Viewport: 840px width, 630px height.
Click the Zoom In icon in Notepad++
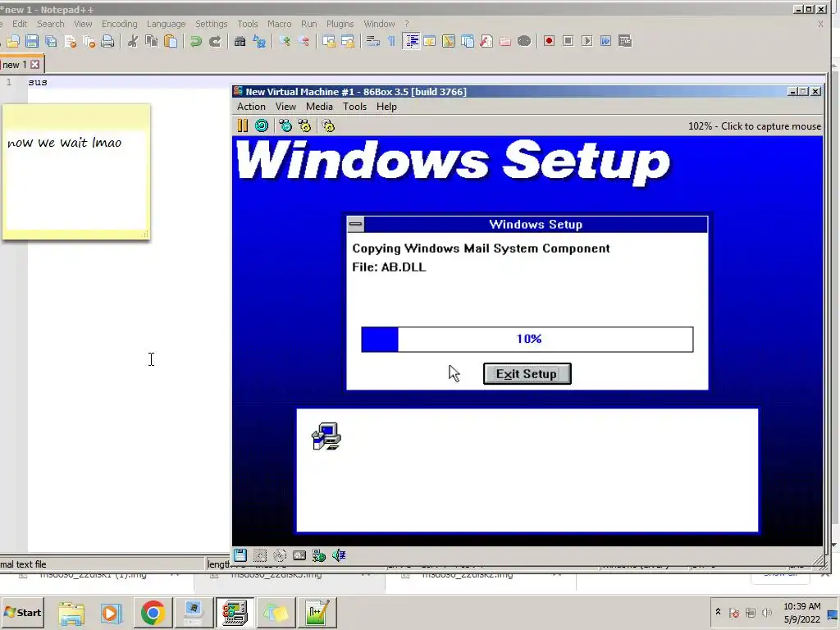[285, 41]
